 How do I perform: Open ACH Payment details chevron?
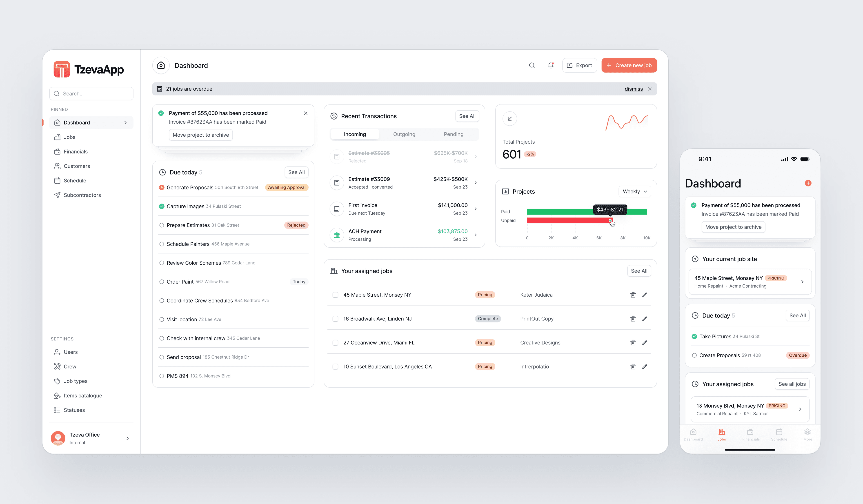click(475, 235)
